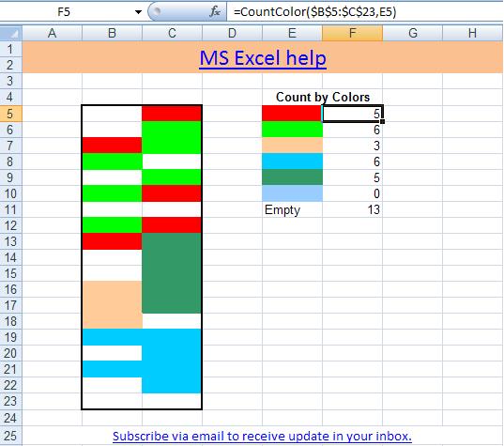Select column H header

pos(473,33)
